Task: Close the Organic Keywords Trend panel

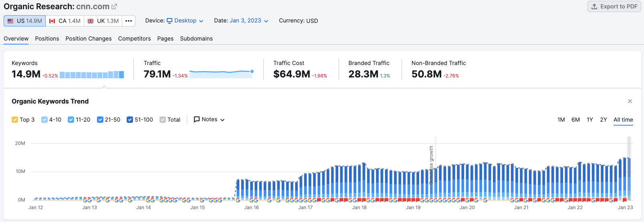Action: [x=630, y=101]
